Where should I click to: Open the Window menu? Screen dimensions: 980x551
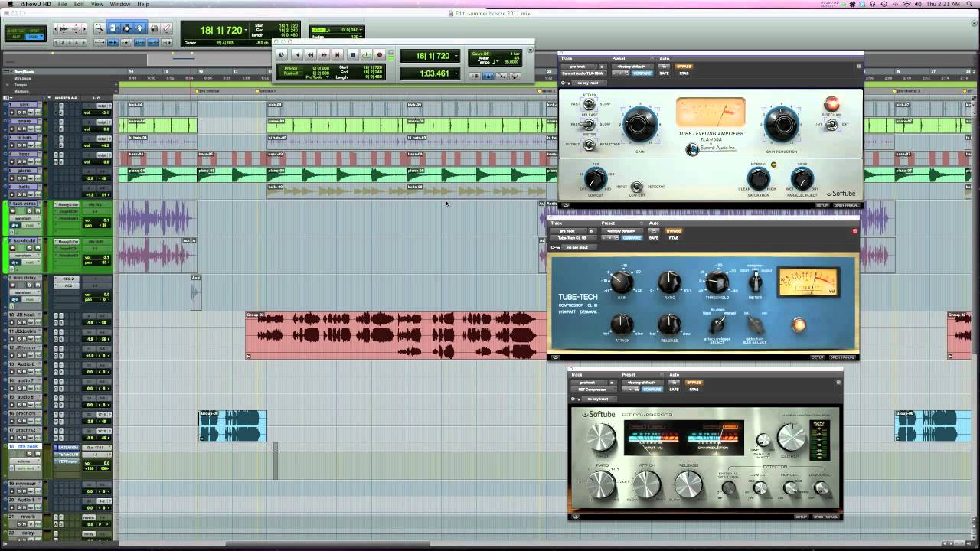click(x=120, y=4)
